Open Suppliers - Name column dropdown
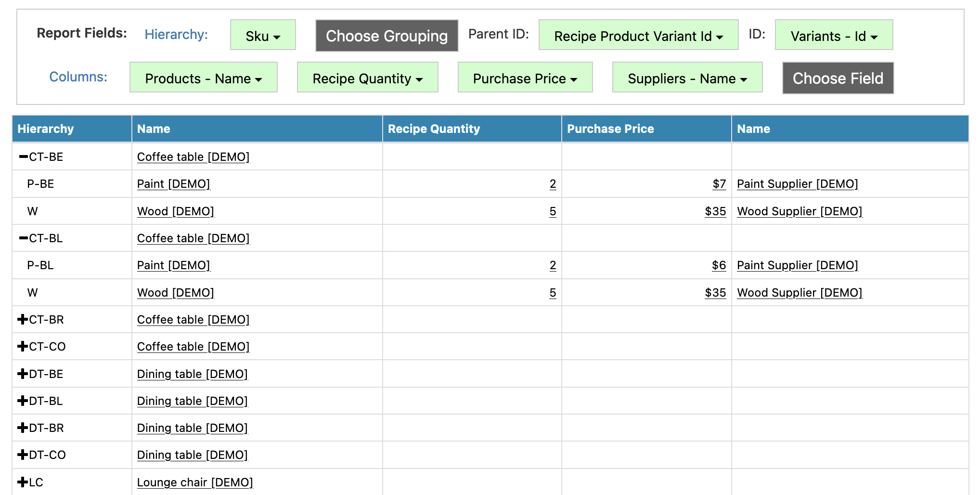The width and height of the screenshot is (980, 495). (687, 78)
